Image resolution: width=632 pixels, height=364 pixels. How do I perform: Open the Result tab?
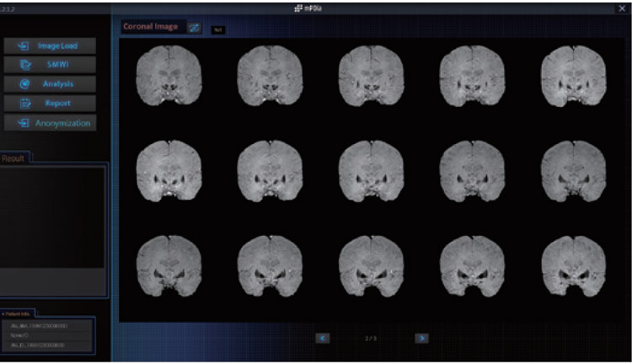[x=14, y=158]
